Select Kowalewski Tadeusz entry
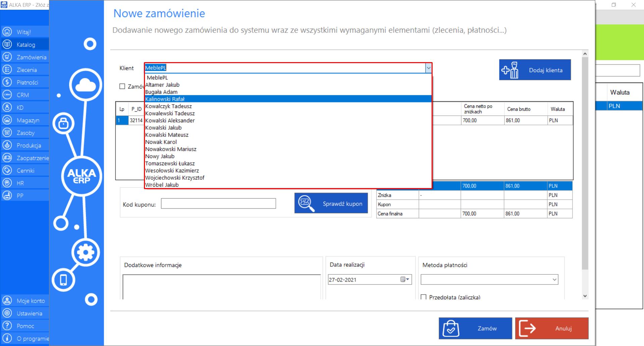This screenshot has height=346, width=644. click(x=288, y=113)
